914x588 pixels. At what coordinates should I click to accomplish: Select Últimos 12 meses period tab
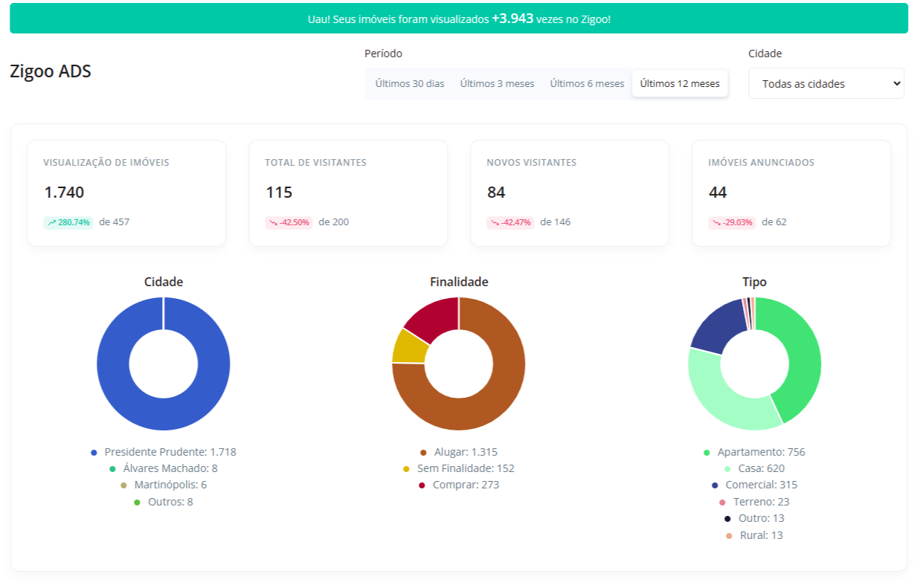(x=680, y=84)
